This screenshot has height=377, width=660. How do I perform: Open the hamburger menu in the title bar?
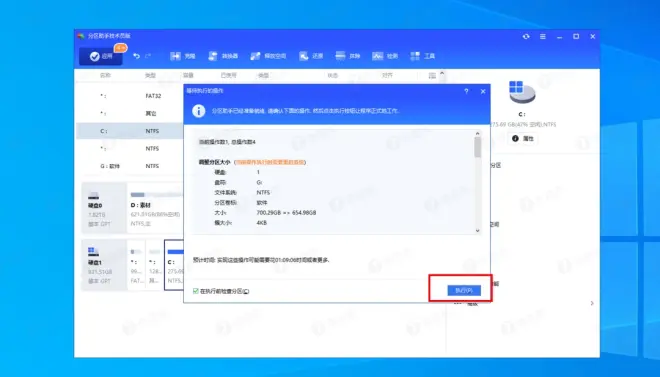(543, 37)
